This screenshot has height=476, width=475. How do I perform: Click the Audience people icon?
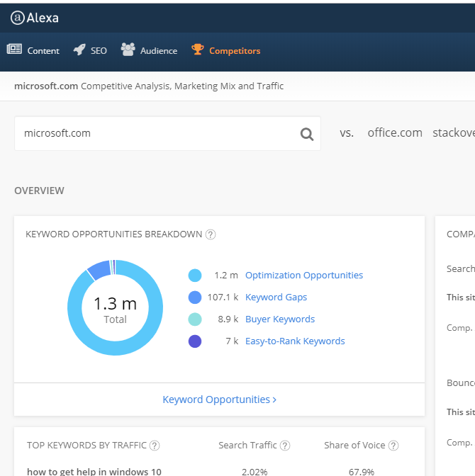[128, 49]
